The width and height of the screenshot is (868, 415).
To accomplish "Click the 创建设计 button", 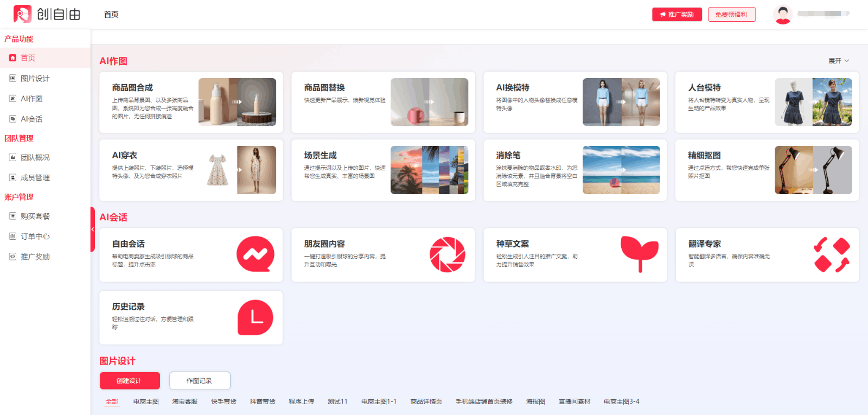I will point(130,381).
